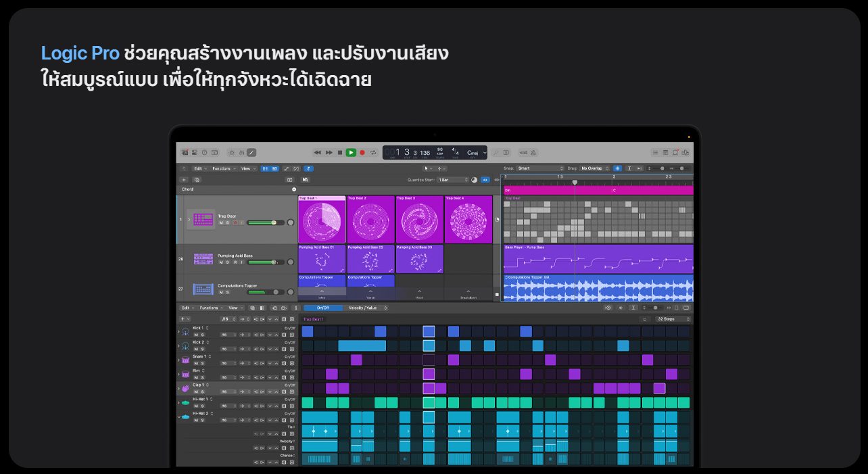The height and width of the screenshot is (474, 868).
Task: Expand the Snare 1 row disclosure arrow
Action: [178, 360]
